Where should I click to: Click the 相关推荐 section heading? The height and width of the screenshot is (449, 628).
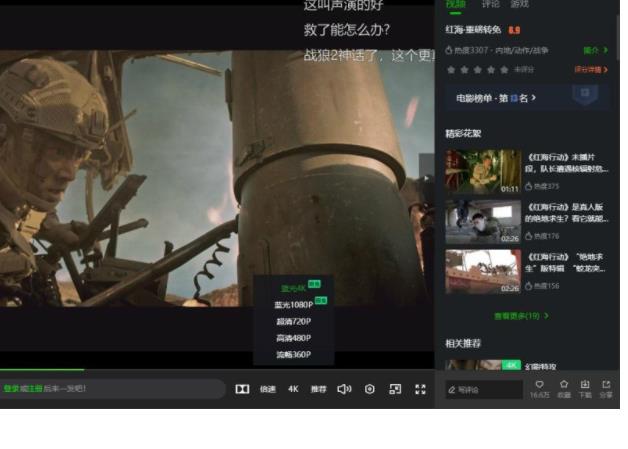(x=463, y=343)
